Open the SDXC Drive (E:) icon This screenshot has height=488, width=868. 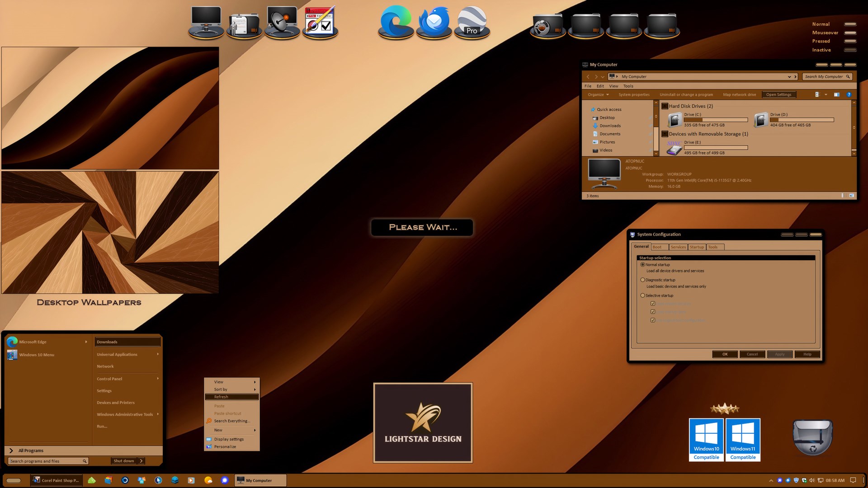674,148
